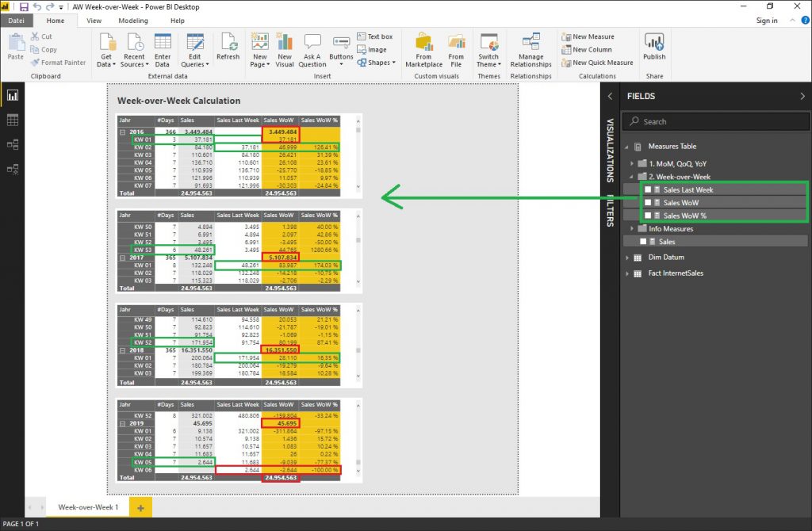Check the Sales WoW % measure
This screenshot has width=812, height=531.
click(x=648, y=215)
